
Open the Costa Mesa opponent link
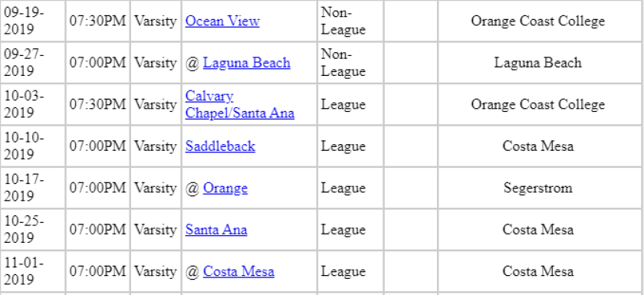[238, 271]
